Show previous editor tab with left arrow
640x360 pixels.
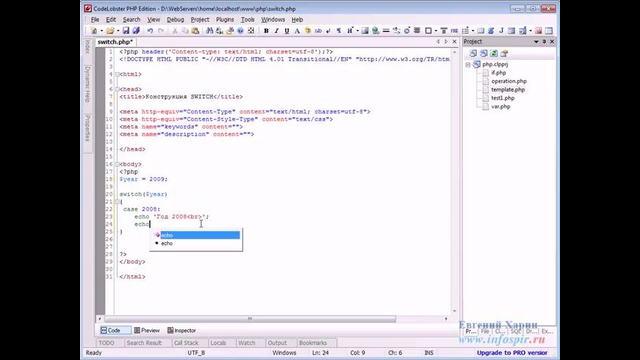[438, 42]
